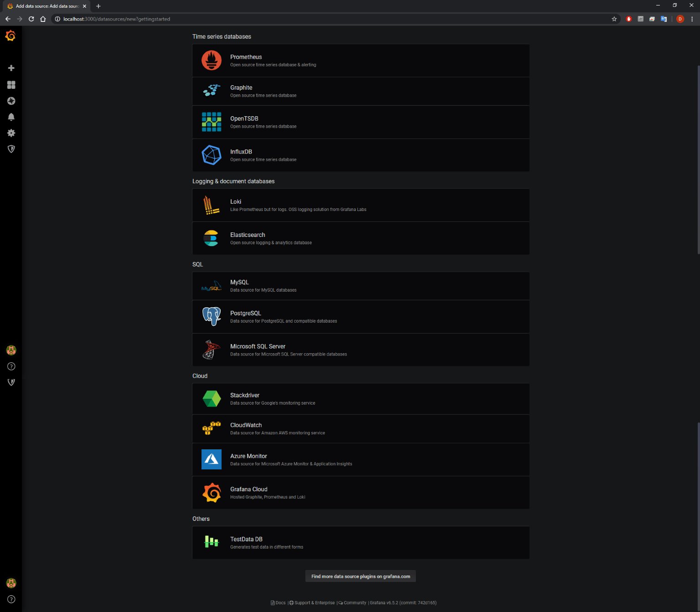Viewport: 700px width, 612px height.
Task: Choose the Prometheus data source title
Action: pos(246,57)
